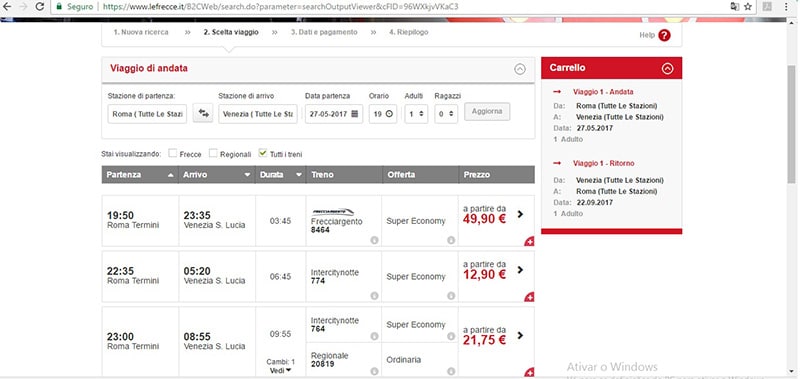Open the Ragazzi quantity selector
This screenshot has height=379, width=800.
click(x=446, y=114)
